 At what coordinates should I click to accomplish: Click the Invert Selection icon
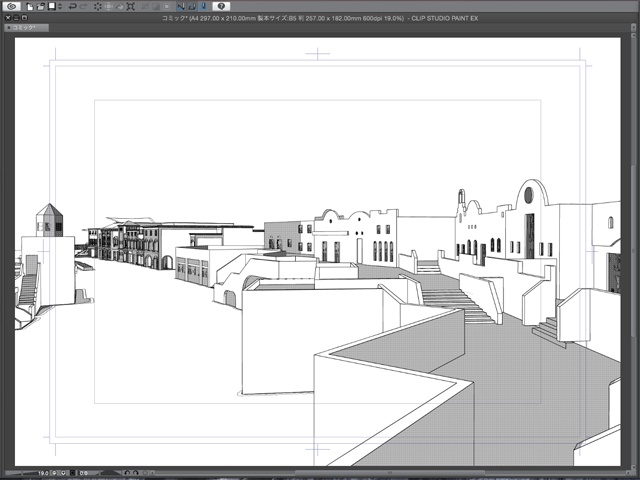(156, 7)
